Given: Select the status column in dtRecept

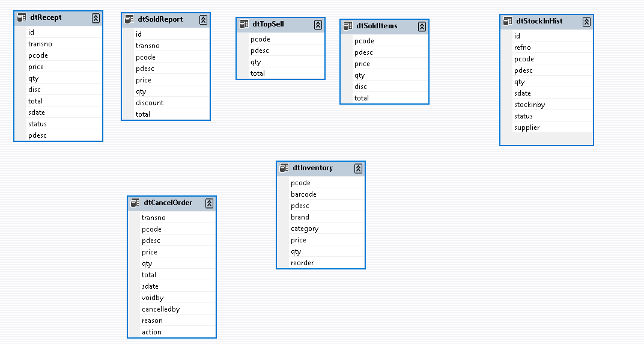Looking at the screenshot, I should [37, 124].
